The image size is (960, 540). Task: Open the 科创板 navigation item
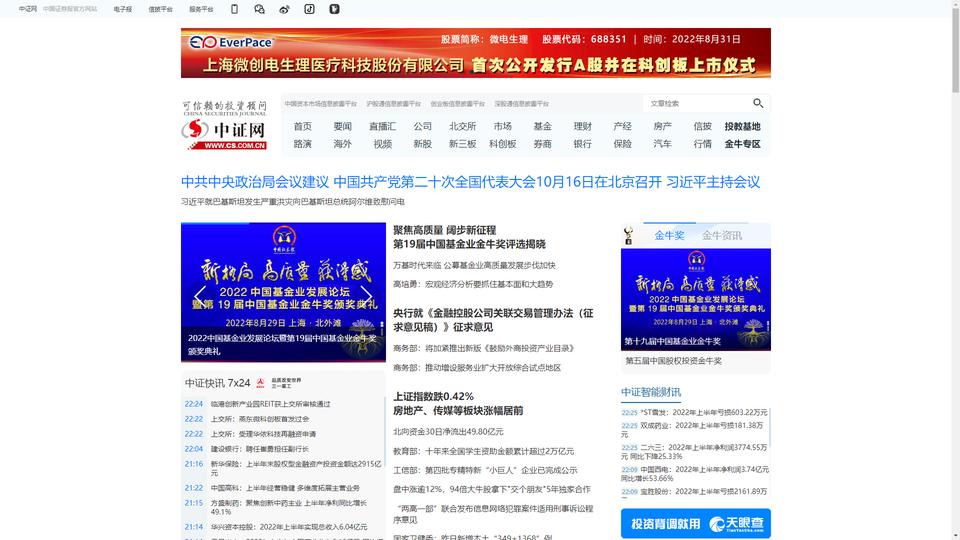click(503, 144)
